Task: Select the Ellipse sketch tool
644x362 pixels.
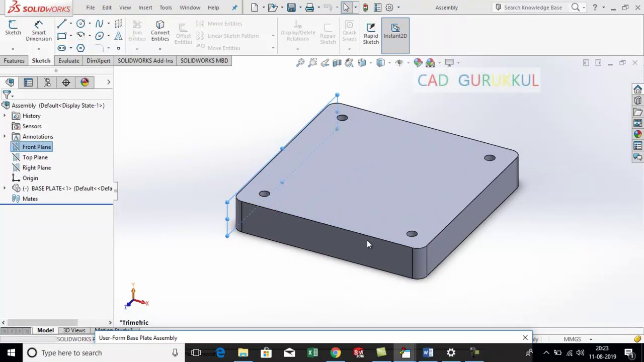Action: click(x=99, y=36)
